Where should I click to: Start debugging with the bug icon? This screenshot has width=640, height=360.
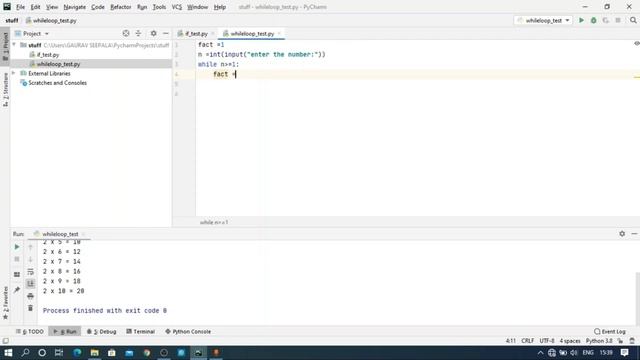(x=593, y=20)
